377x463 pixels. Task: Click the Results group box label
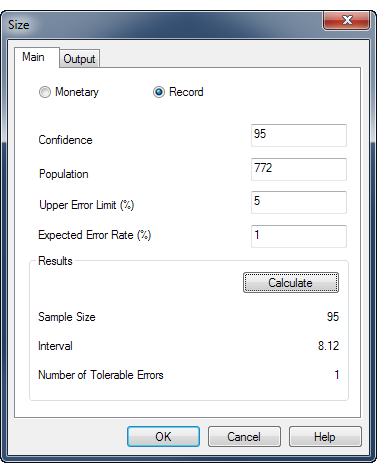point(55,261)
